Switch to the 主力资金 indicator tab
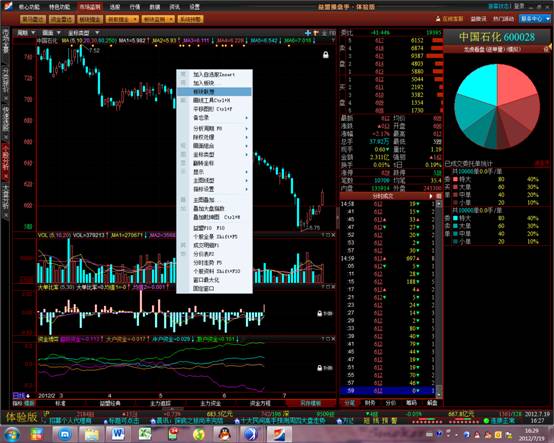Viewport: 554px width, 443px height. coord(211,403)
